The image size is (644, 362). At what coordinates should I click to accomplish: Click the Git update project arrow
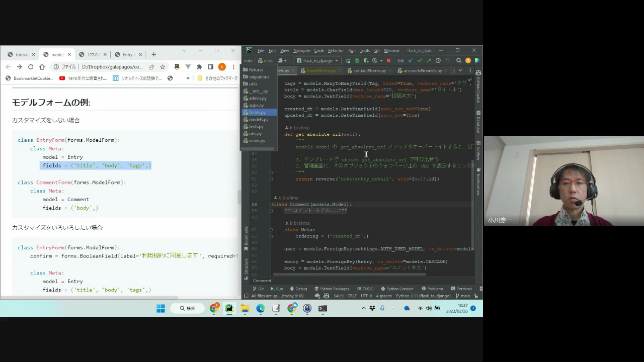tap(411, 61)
